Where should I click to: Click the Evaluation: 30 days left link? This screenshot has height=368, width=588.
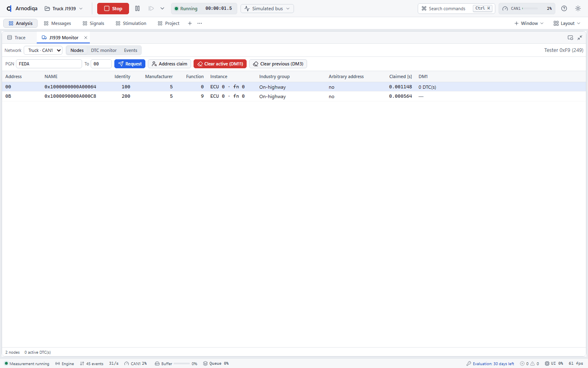(x=490, y=364)
